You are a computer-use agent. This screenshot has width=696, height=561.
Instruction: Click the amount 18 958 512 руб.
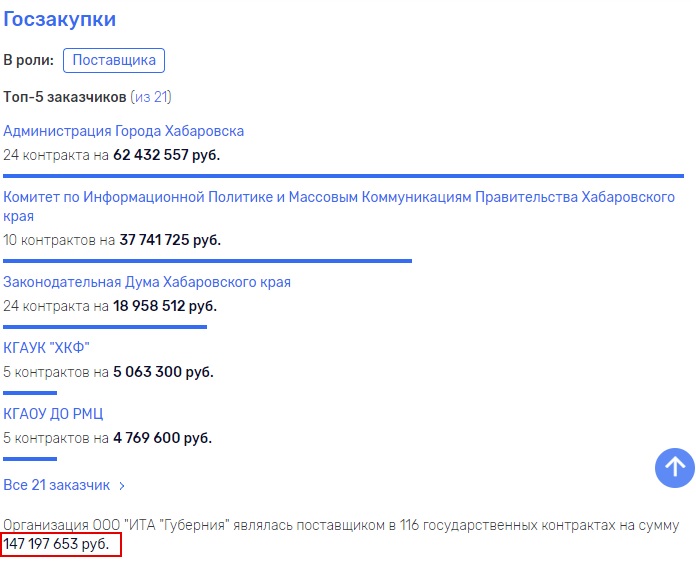[165, 306]
